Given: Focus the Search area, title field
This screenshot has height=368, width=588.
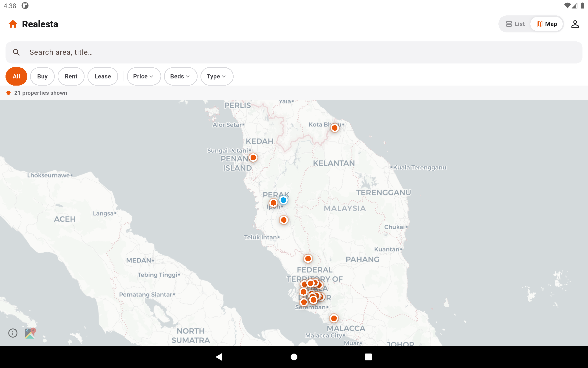Looking at the screenshot, I should pos(294,52).
